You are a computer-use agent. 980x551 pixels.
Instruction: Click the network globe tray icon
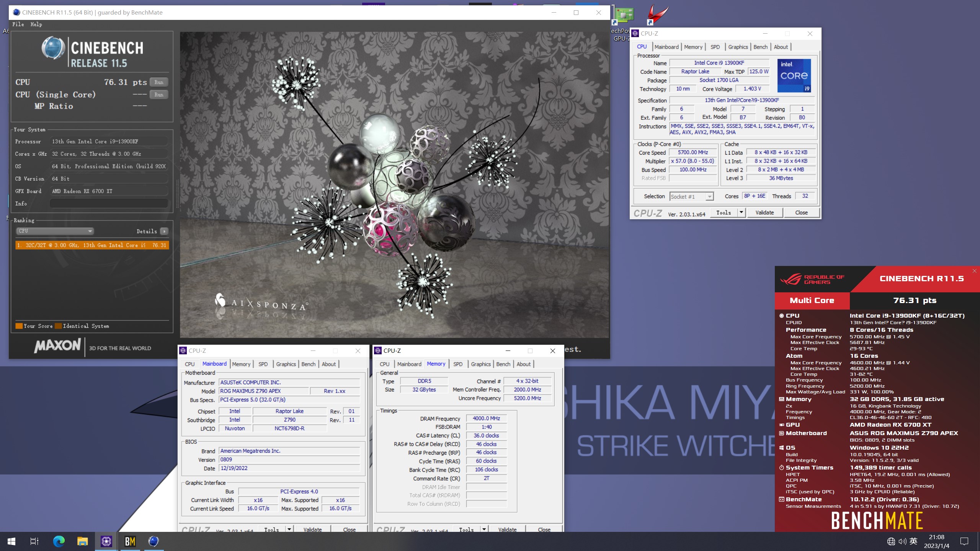coord(891,541)
